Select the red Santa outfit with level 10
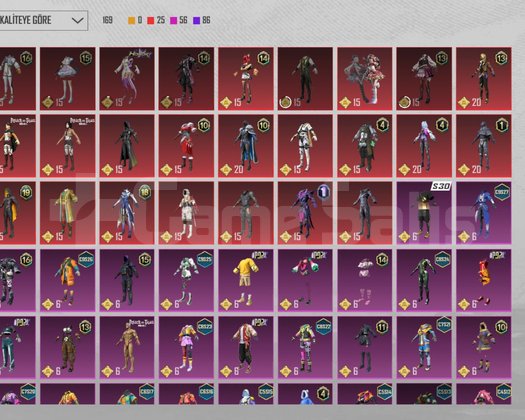This screenshot has width=525, height=420. (x=186, y=146)
